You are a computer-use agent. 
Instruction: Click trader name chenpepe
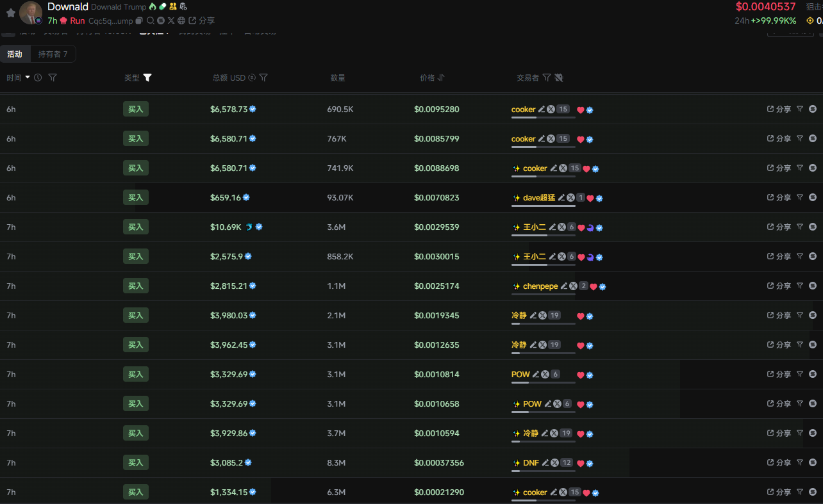(540, 286)
